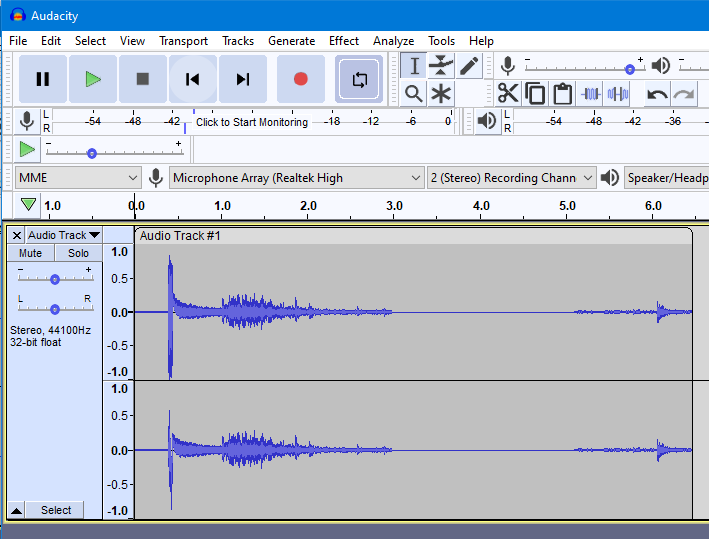
Task: Click Play-at-Speed green button
Action: point(27,149)
